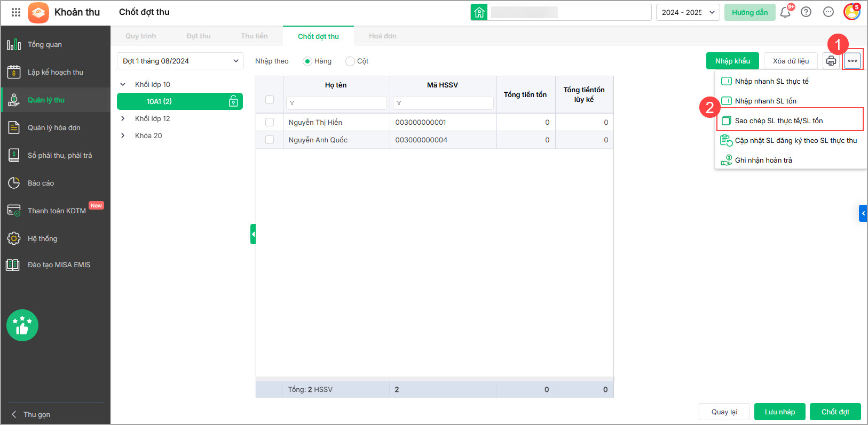
Task: Expand the Khối lớp 12 node
Action: [123, 118]
